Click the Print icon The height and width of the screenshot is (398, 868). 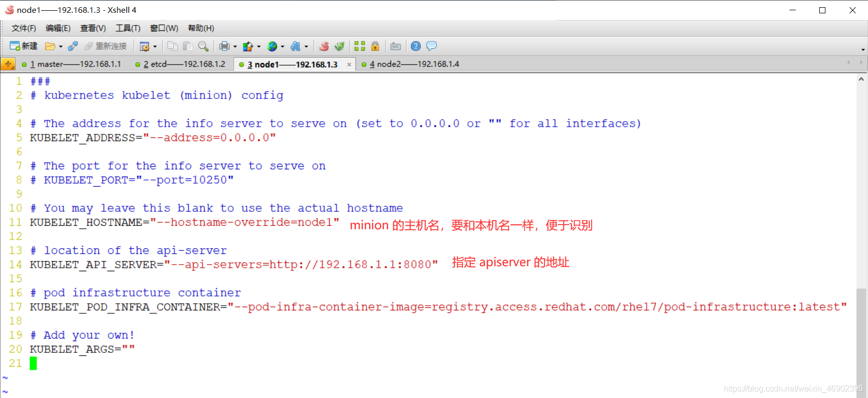point(225,46)
